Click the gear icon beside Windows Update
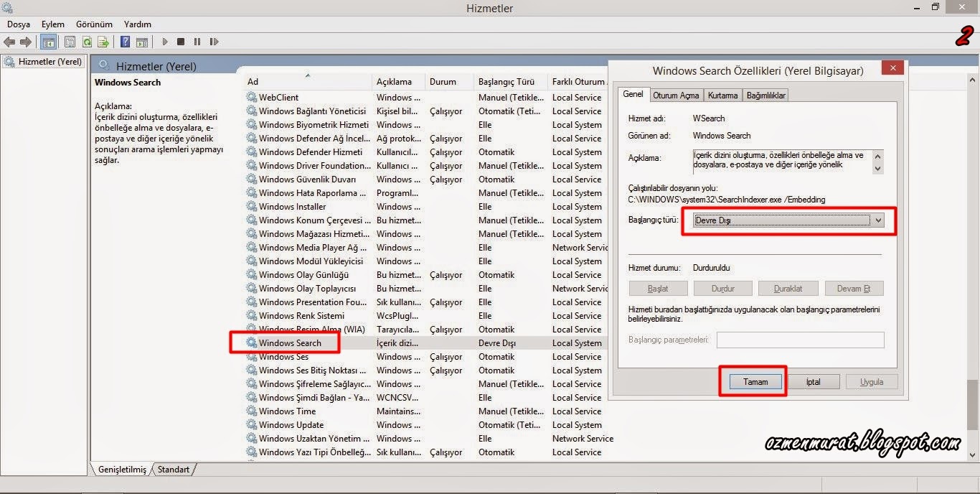This screenshot has width=980, height=494. coord(252,424)
